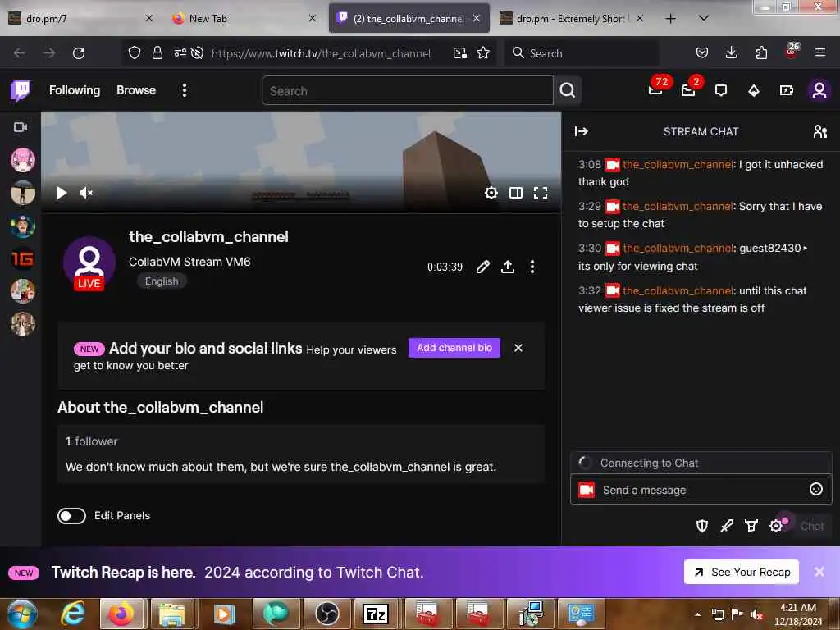Screen dimensions: 840x630
Task: Reload the page in Firefox
Action: [x=79, y=53]
